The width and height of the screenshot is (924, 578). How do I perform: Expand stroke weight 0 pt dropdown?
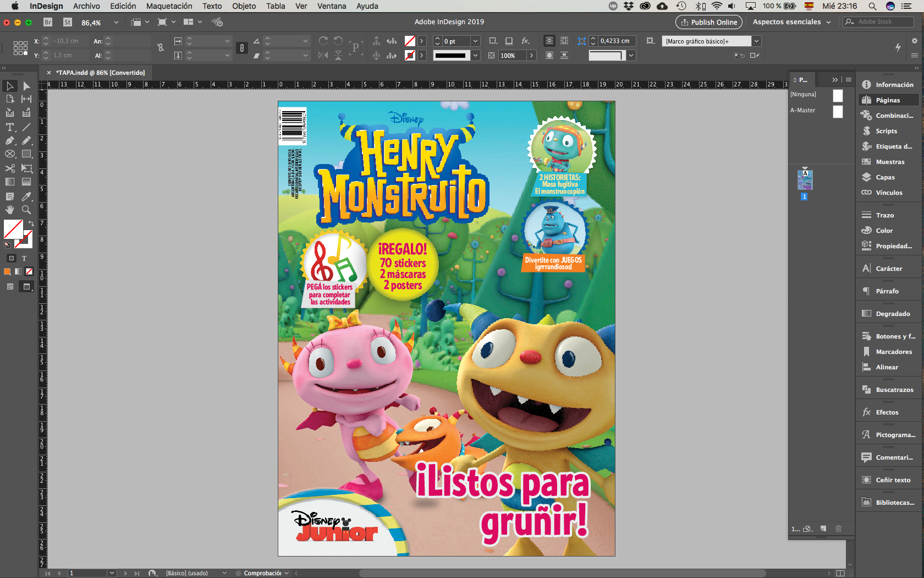click(x=476, y=41)
